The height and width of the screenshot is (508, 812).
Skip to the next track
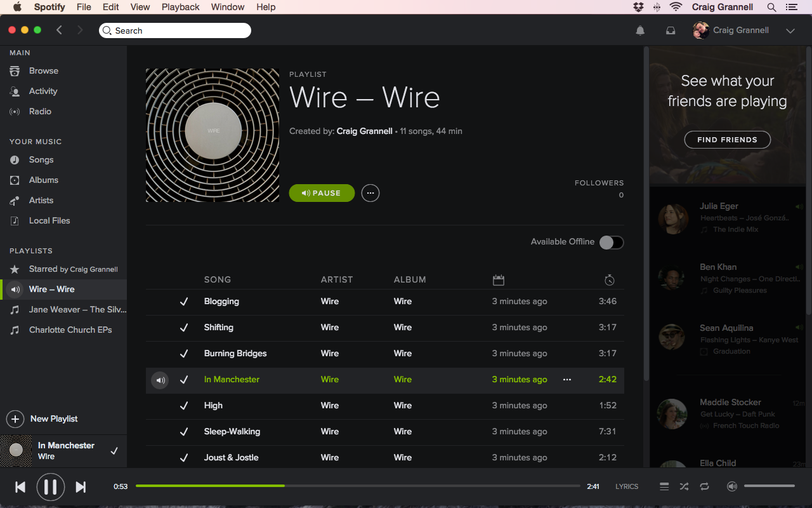click(x=81, y=487)
